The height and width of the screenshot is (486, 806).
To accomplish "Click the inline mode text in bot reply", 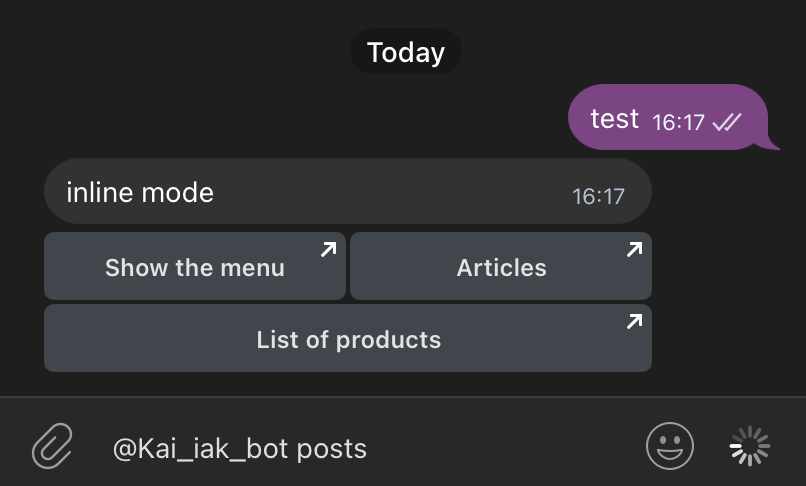I will point(140,191).
